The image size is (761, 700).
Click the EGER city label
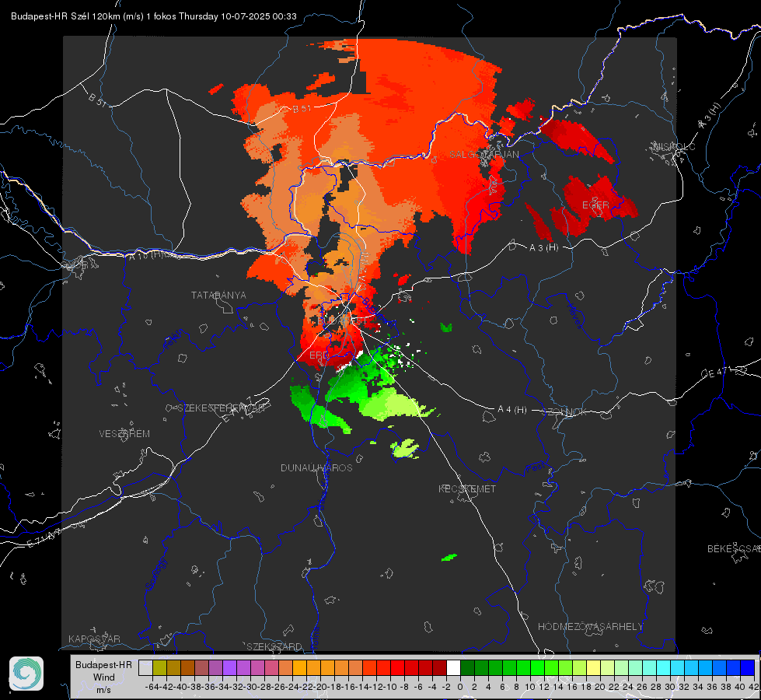click(595, 205)
